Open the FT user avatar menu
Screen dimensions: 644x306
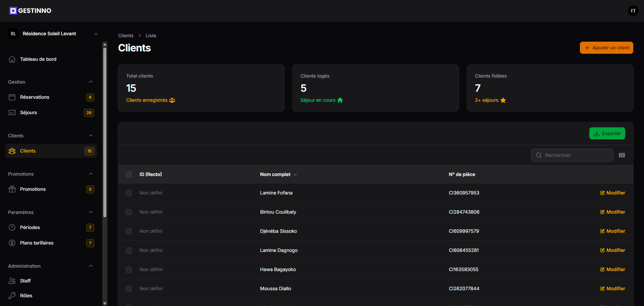tap(633, 11)
